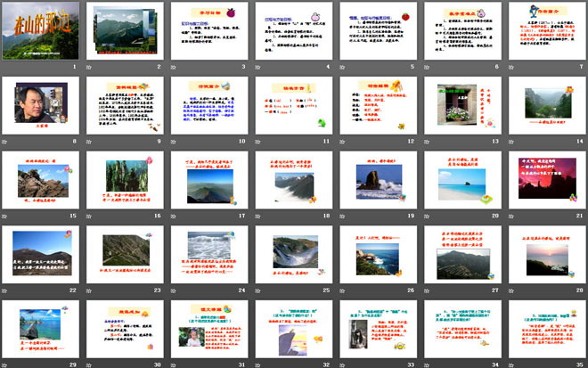Click the star icon beneath slide 15

click(6, 217)
